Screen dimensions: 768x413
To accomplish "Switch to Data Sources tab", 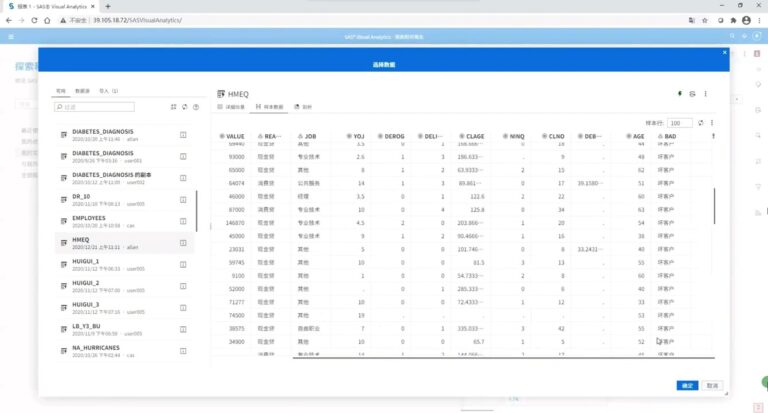I will coord(82,91).
